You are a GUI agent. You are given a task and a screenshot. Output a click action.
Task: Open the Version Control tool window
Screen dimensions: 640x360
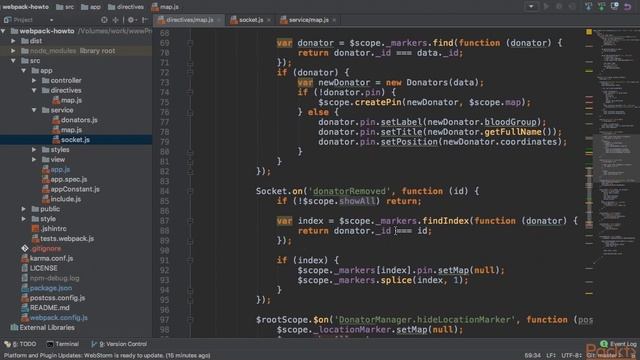(119, 344)
